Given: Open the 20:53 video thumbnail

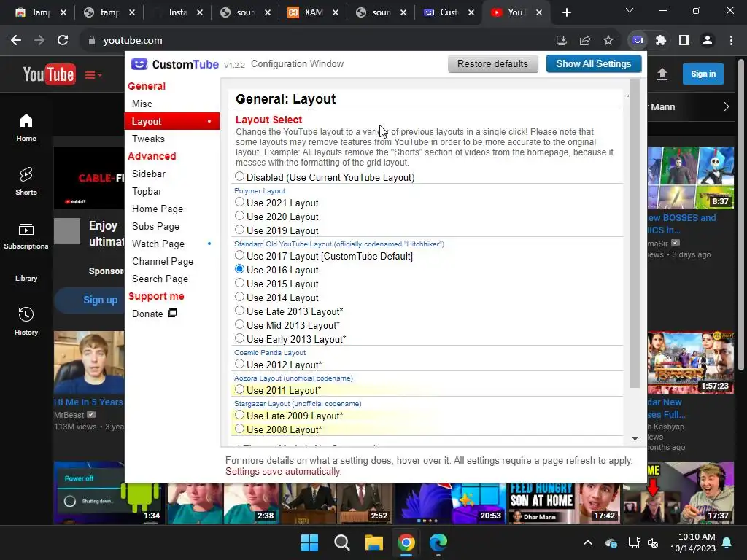Looking at the screenshot, I should (x=449, y=502).
